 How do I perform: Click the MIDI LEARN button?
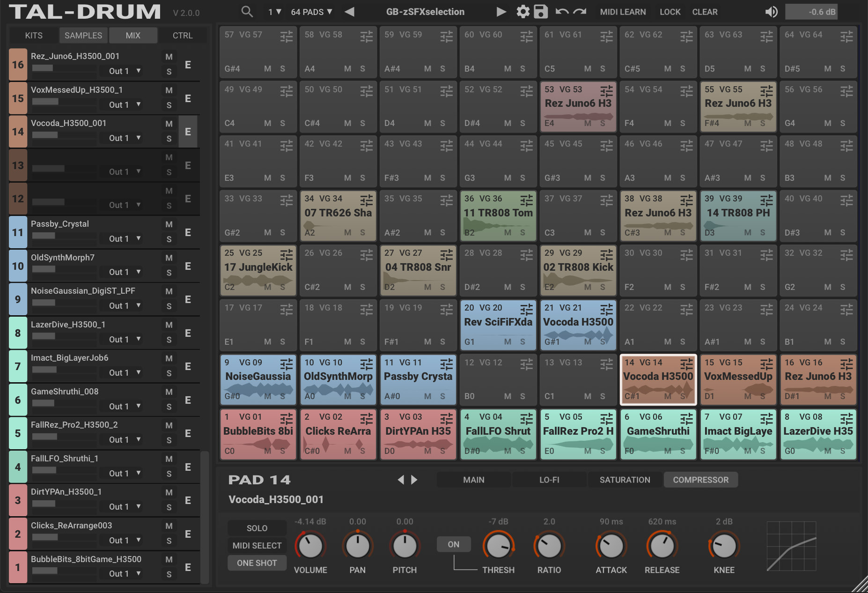[623, 12]
